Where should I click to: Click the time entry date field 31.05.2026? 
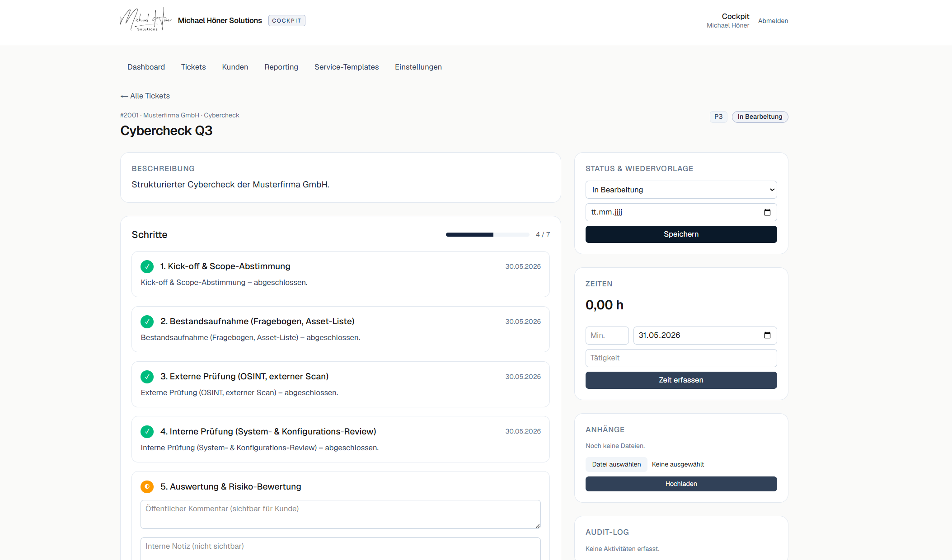pyautogui.click(x=705, y=336)
